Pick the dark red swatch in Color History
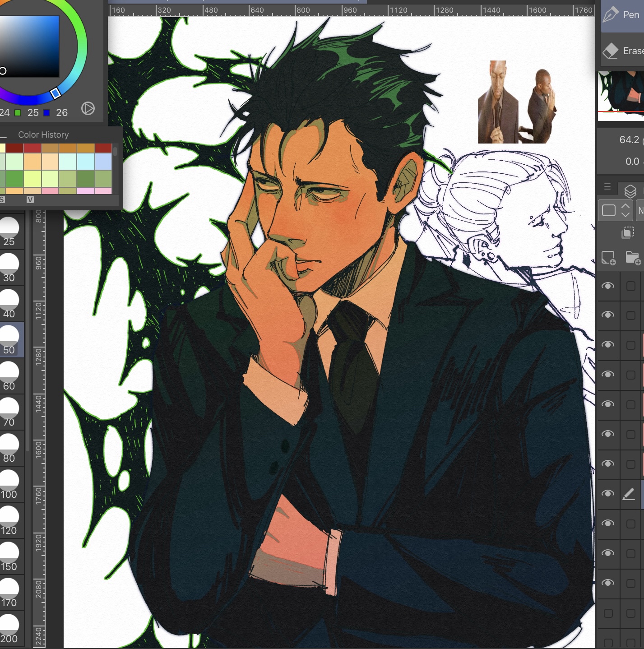 click(x=14, y=148)
